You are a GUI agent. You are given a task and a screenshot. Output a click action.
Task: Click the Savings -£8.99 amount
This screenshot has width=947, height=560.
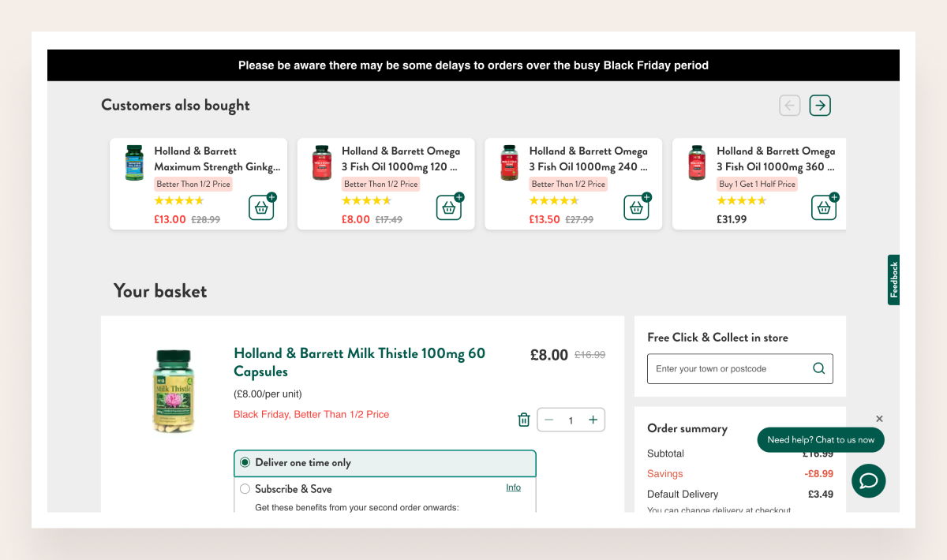click(x=818, y=474)
